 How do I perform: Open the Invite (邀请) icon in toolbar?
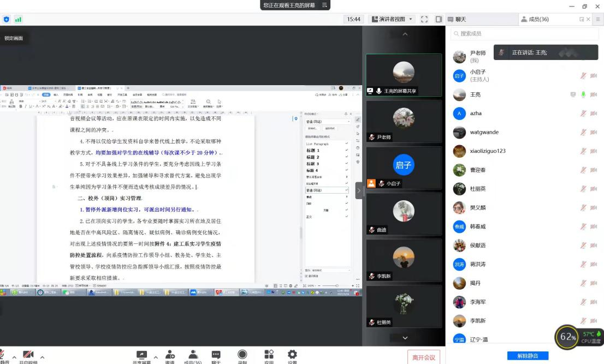pos(170,355)
